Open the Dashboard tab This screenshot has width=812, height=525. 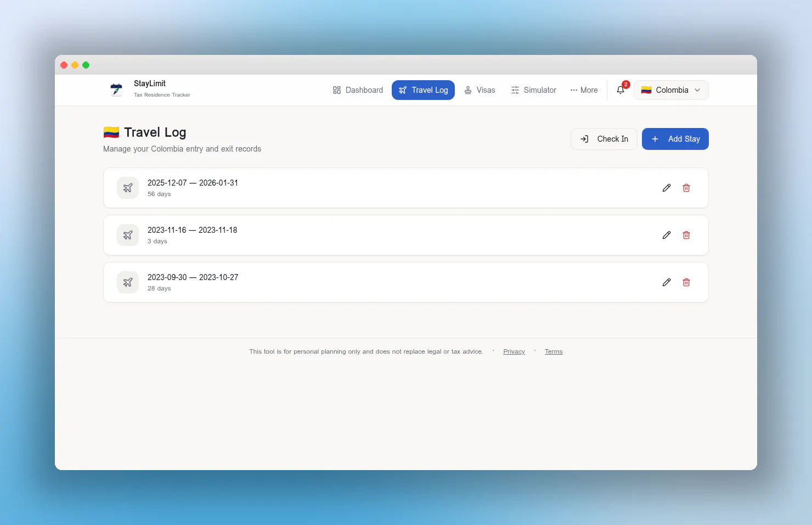click(358, 90)
